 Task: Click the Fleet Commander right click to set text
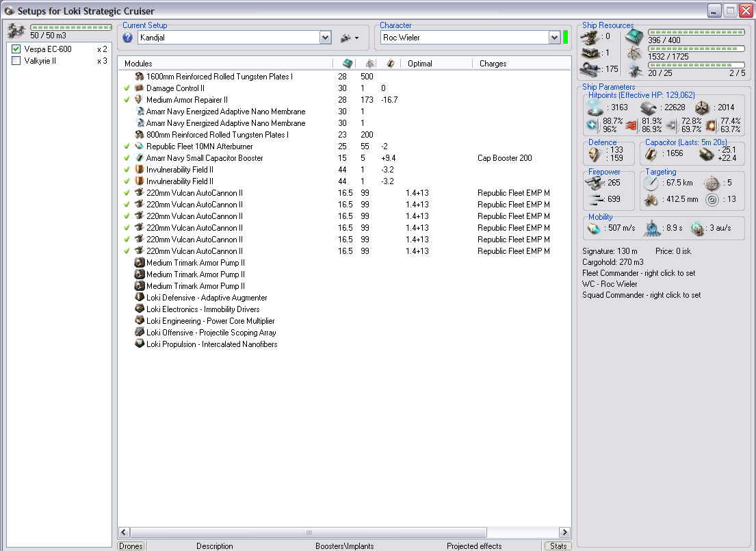tap(639, 273)
